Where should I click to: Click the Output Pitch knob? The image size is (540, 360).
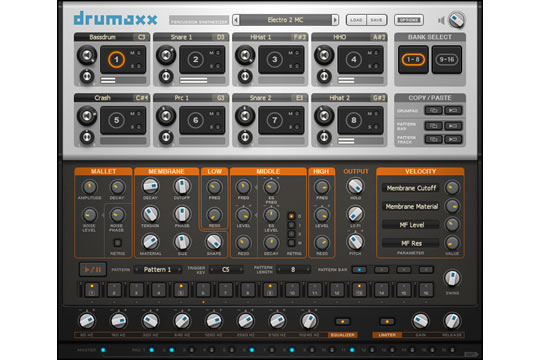(355, 242)
